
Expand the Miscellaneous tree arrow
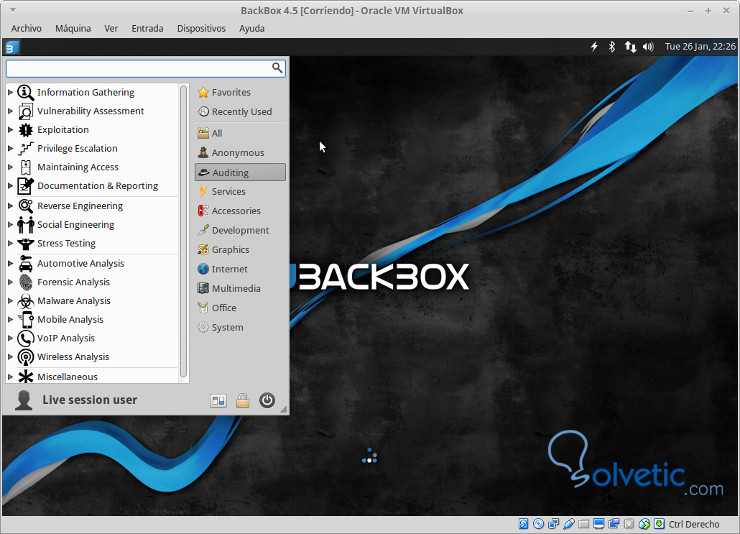pos(10,376)
